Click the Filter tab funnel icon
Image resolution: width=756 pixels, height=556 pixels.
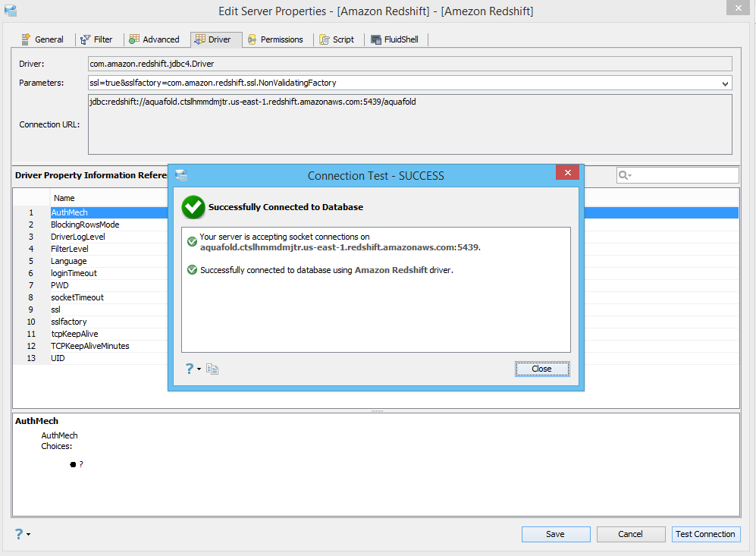[86, 39]
